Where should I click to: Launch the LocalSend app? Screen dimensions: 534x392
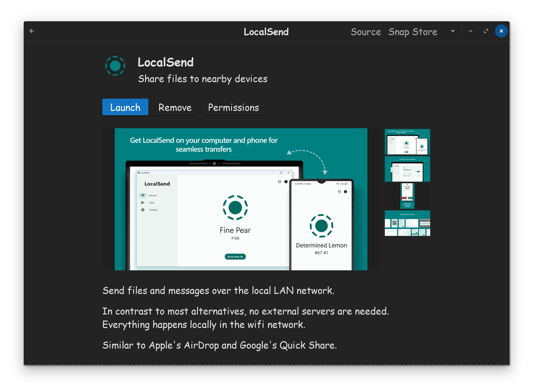(x=125, y=107)
